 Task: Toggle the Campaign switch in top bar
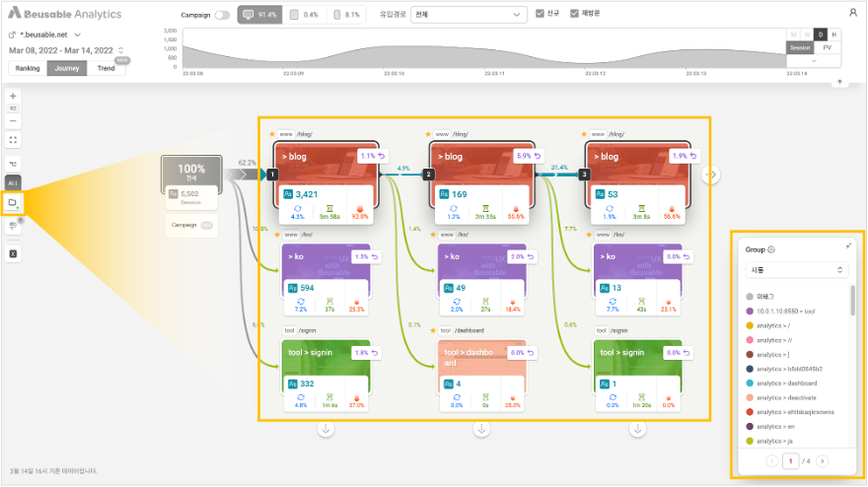[222, 15]
